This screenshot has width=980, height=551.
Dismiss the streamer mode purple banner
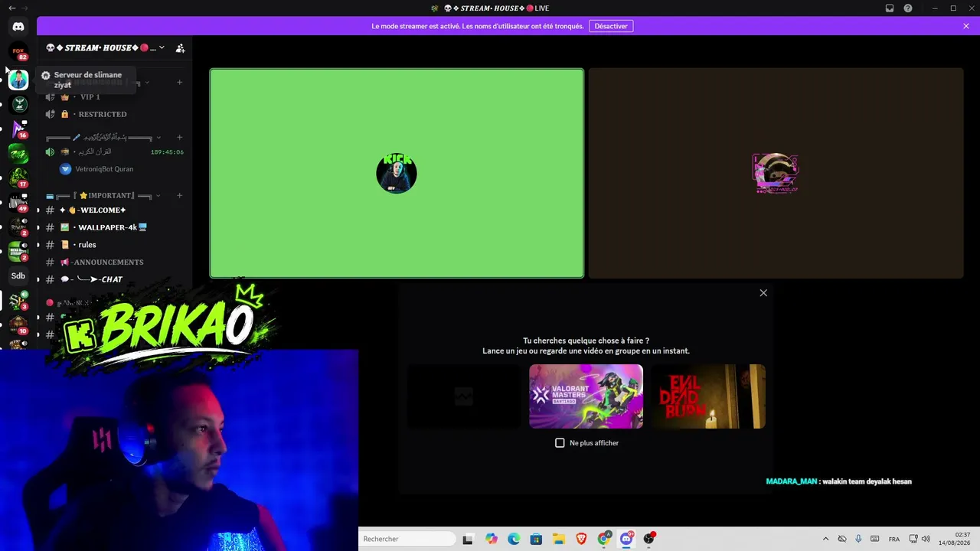tap(966, 26)
